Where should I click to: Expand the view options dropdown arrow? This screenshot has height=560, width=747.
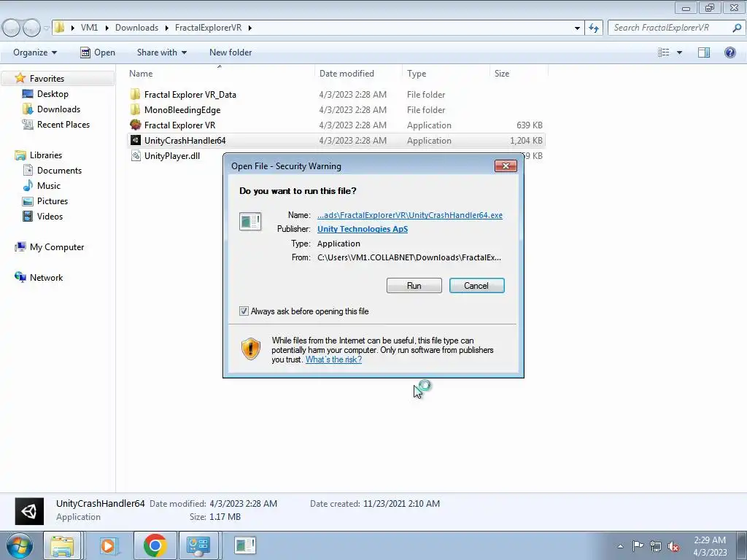pyautogui.click(x=679, y=52)
